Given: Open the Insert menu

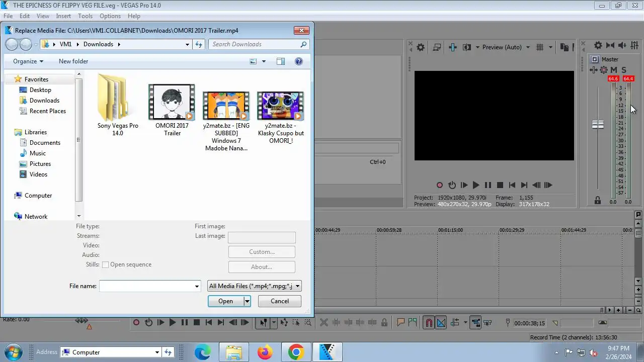Looking at the screenshot, I should pyautogui.click(x=63, y=16).
